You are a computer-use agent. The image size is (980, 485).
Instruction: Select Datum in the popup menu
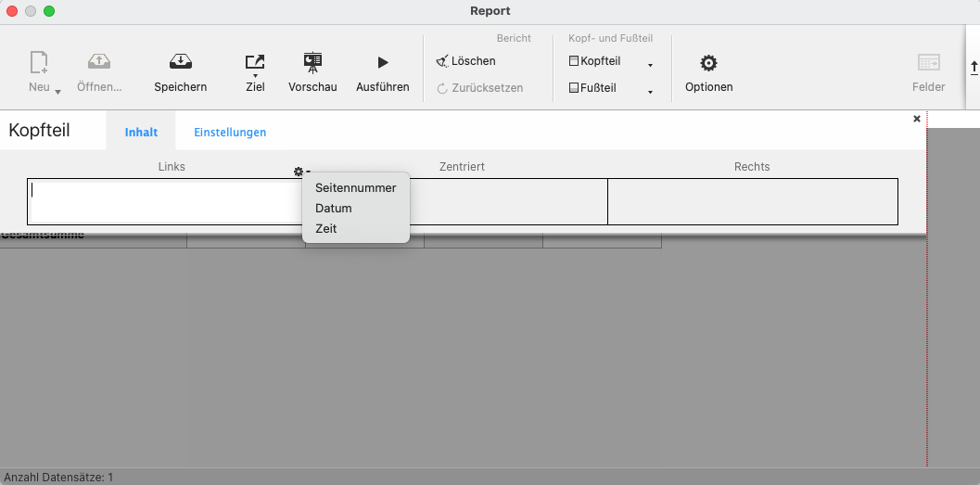[334, 208]
